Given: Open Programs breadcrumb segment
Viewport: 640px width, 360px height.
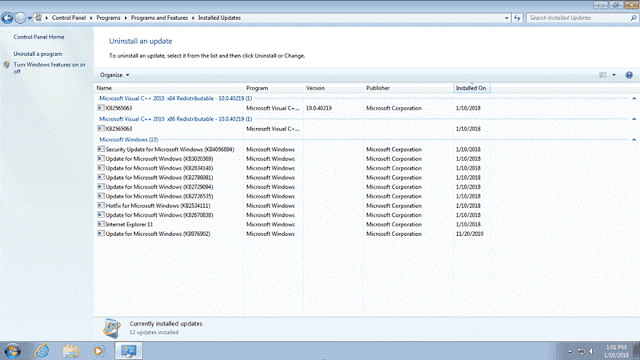Looking at the screenshot, I should (108, 18).
